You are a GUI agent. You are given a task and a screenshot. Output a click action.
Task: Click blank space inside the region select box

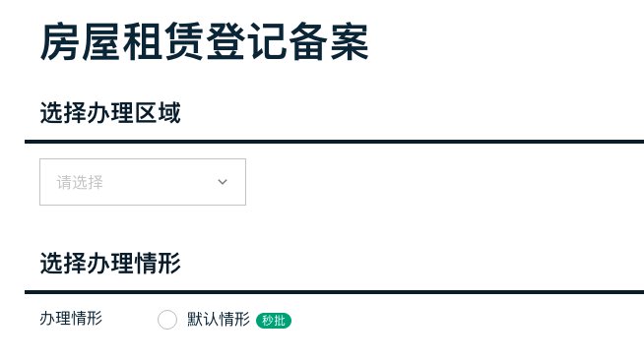(161, 182)
